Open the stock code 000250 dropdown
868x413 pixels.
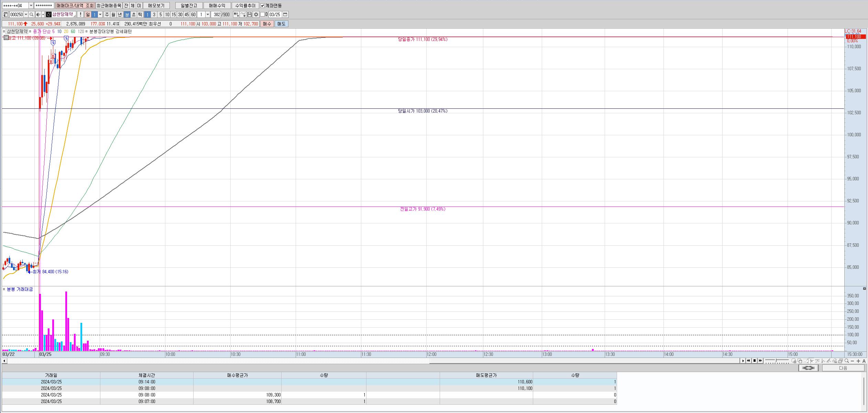click(26, 14)
